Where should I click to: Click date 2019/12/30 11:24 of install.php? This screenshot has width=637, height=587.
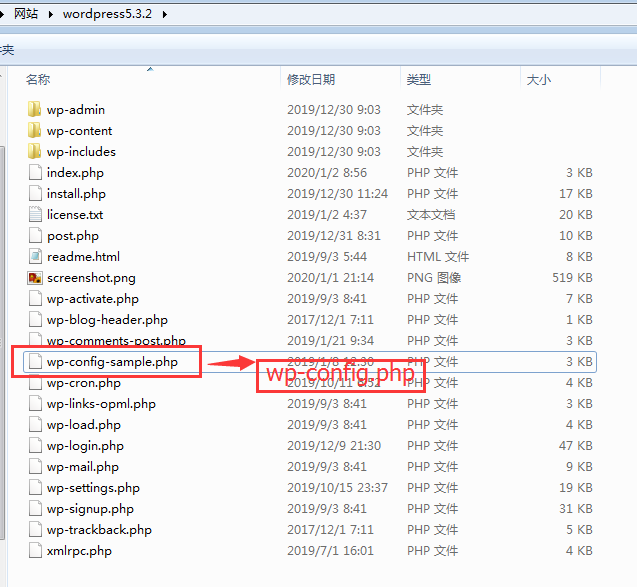[x=338, y=194]
